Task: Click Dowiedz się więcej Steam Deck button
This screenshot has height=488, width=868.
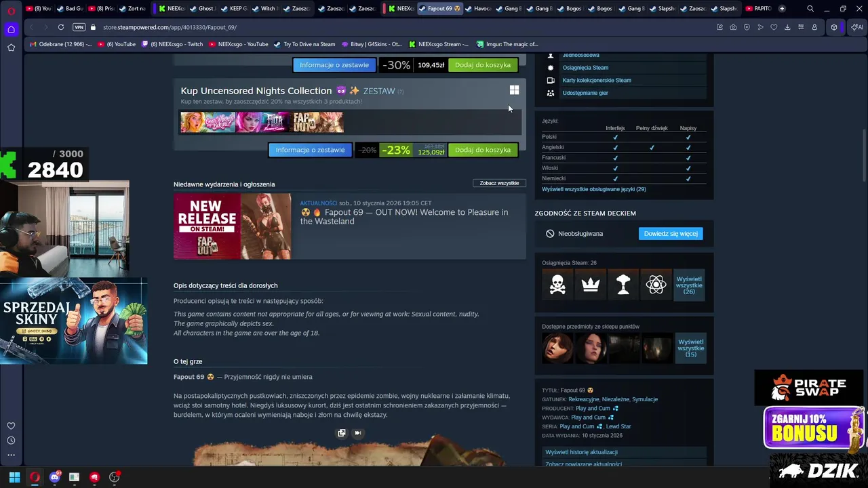Action: (x=671, y=234)
